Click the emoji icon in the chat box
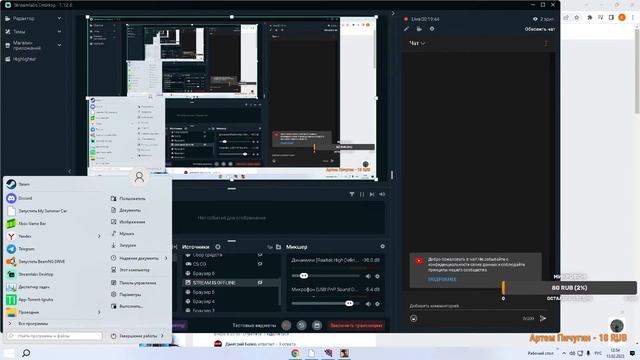The width and height of the screenshot is (640, 360). [x=413, y=318]
